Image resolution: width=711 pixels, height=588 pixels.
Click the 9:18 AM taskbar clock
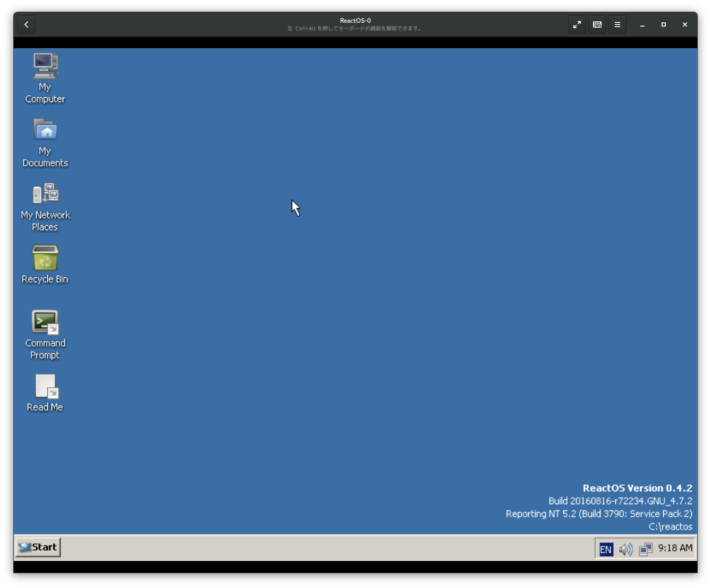[675, 548]
